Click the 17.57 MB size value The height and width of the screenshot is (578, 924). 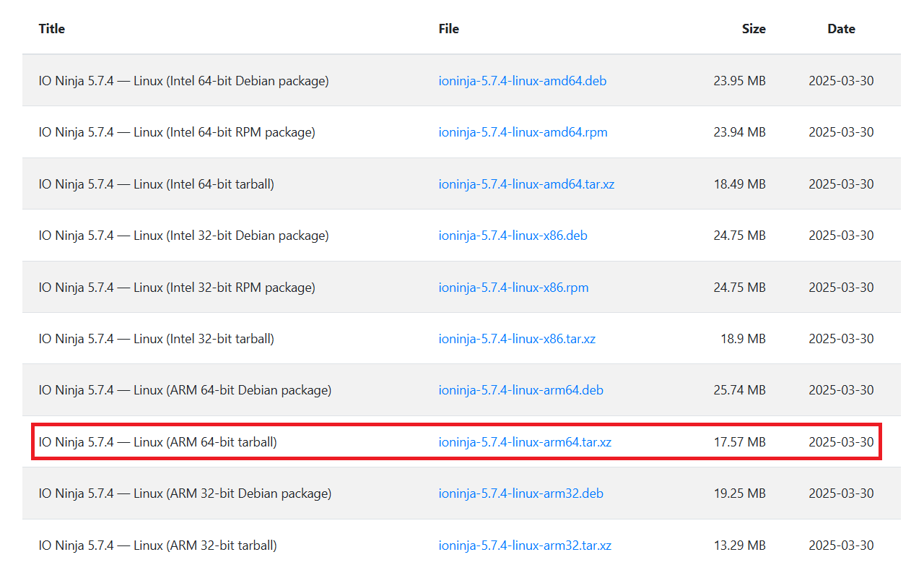pyautogui.click(x=740, y=442)
